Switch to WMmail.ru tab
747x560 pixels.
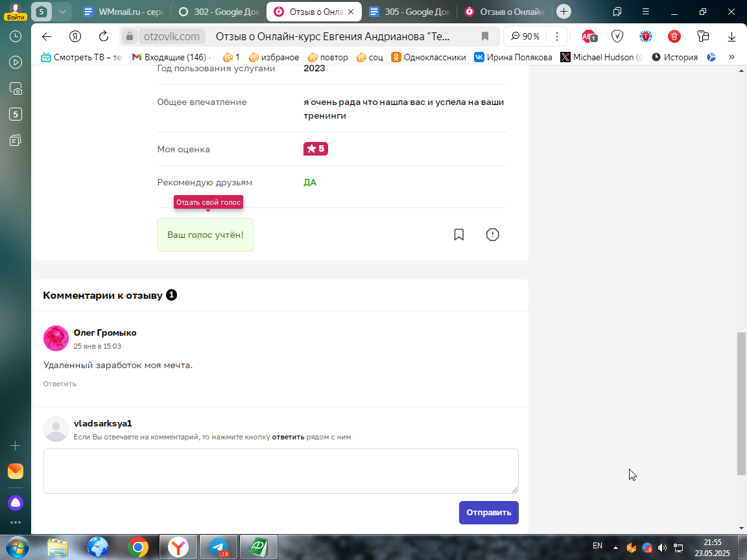[123, 12]
